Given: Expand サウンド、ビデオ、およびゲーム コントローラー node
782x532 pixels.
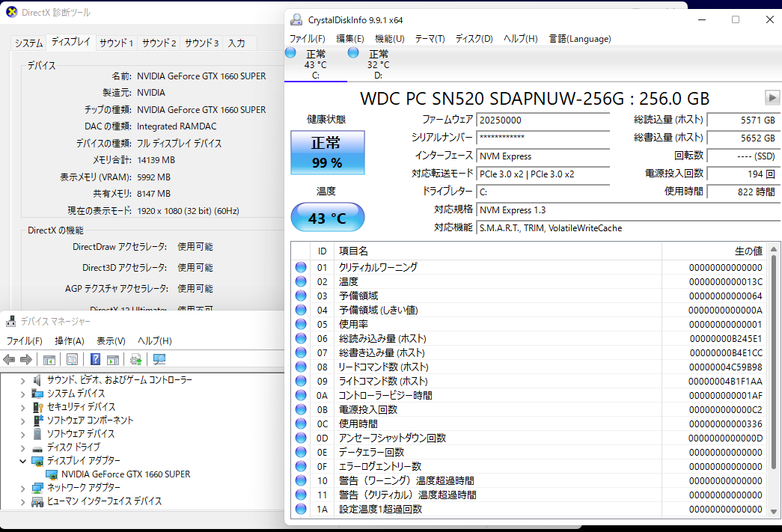Looking at the screenshot, I should click(22, 380).
